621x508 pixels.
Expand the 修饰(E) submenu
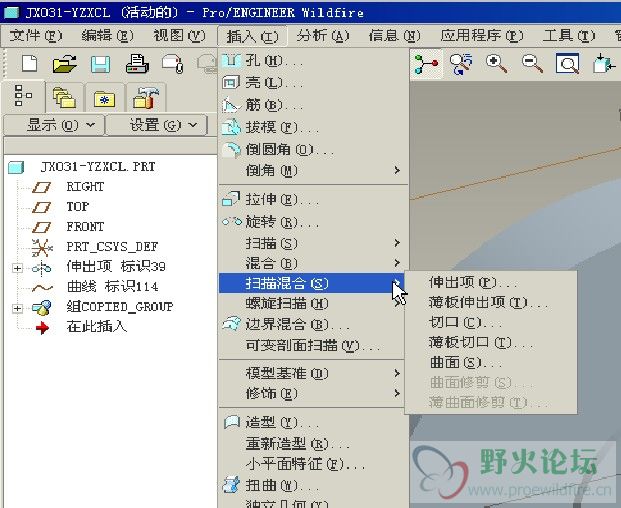point(312,393)
